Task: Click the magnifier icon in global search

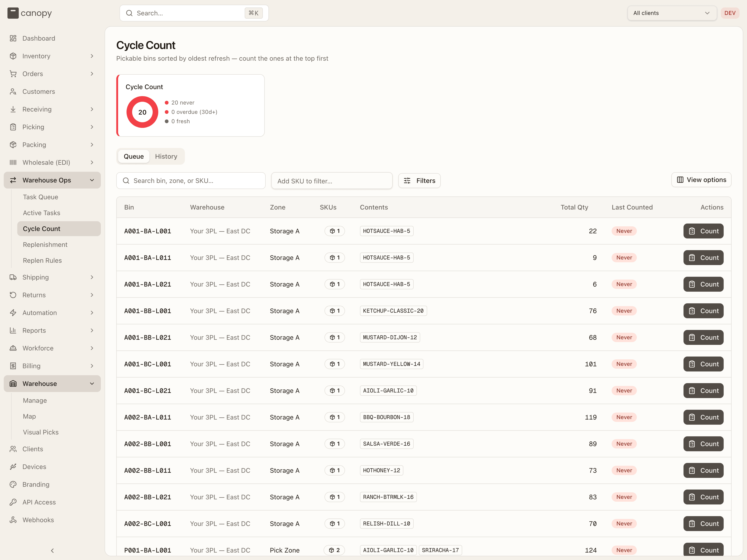Action: pyautogui.click(x=129, y=13)
